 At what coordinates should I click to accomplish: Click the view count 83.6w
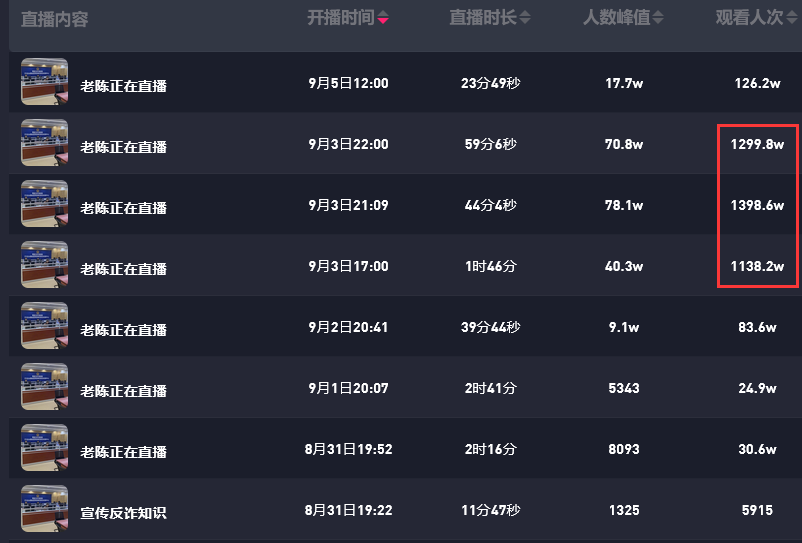758,327
